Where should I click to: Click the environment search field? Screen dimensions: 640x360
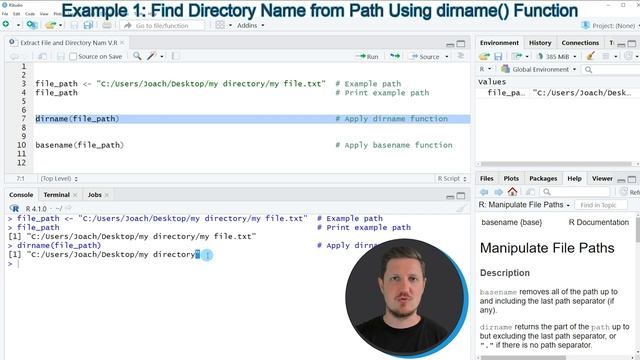click(x=612, y=70)
